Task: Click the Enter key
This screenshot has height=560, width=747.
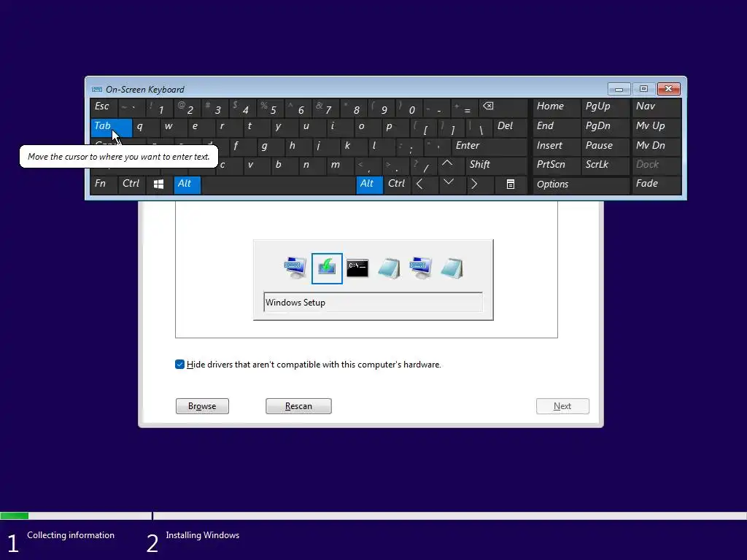Action: tap(489, 146)
